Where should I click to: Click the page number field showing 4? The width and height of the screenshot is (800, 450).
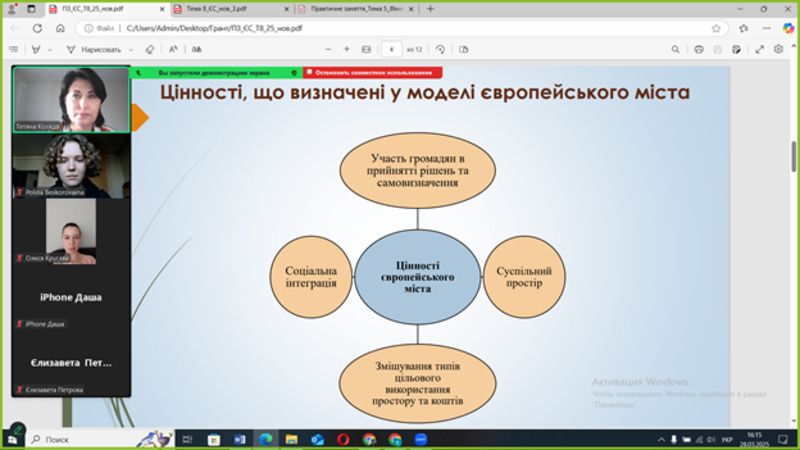tap(391, 49)
